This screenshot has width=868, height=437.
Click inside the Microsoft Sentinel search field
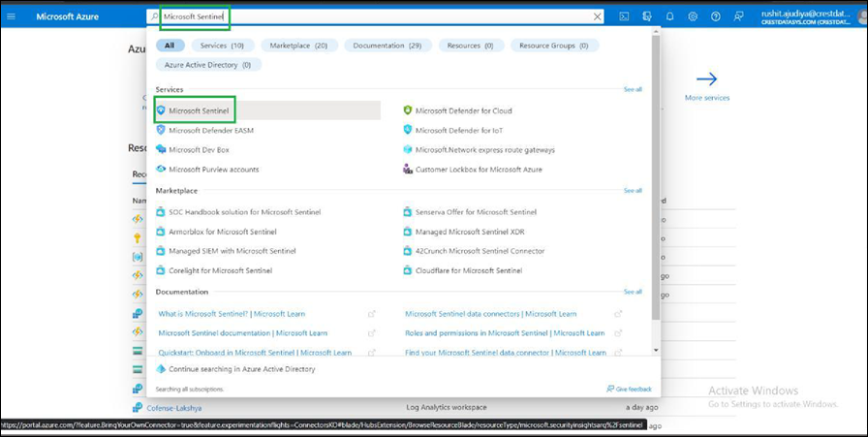(377, 16)
